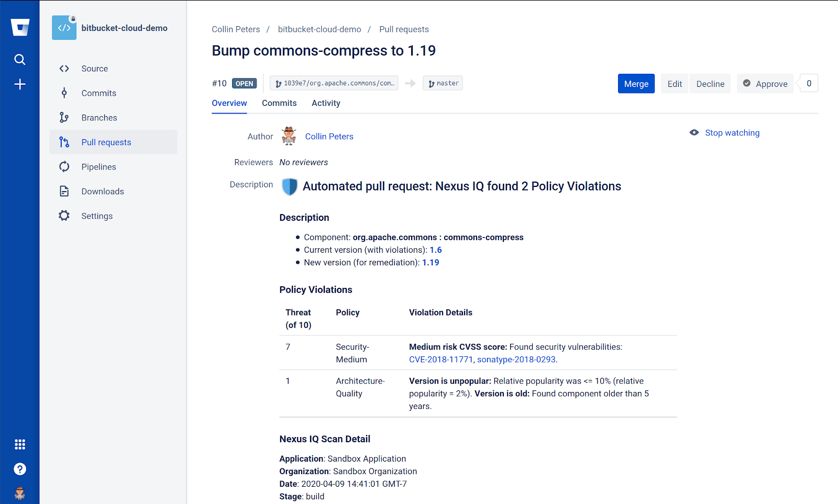Image resolution: width=838 pixels, height=504 pixels.
Task: Open the search magnifier icon
Action: pos(19,59)
